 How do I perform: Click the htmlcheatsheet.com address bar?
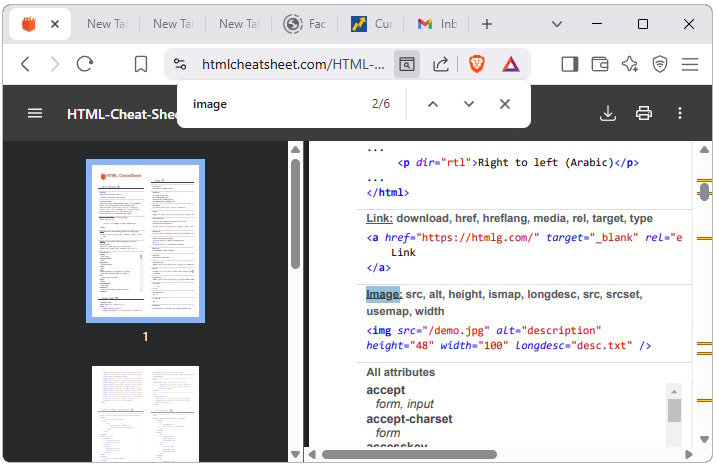pyautogui.click(x=293, y=64)
